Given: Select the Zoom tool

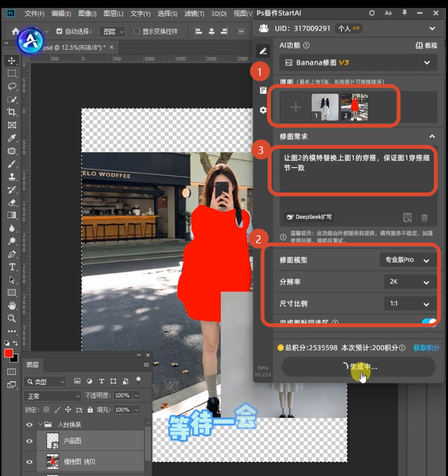Looking at the screenshot, I should coord(12,318).
